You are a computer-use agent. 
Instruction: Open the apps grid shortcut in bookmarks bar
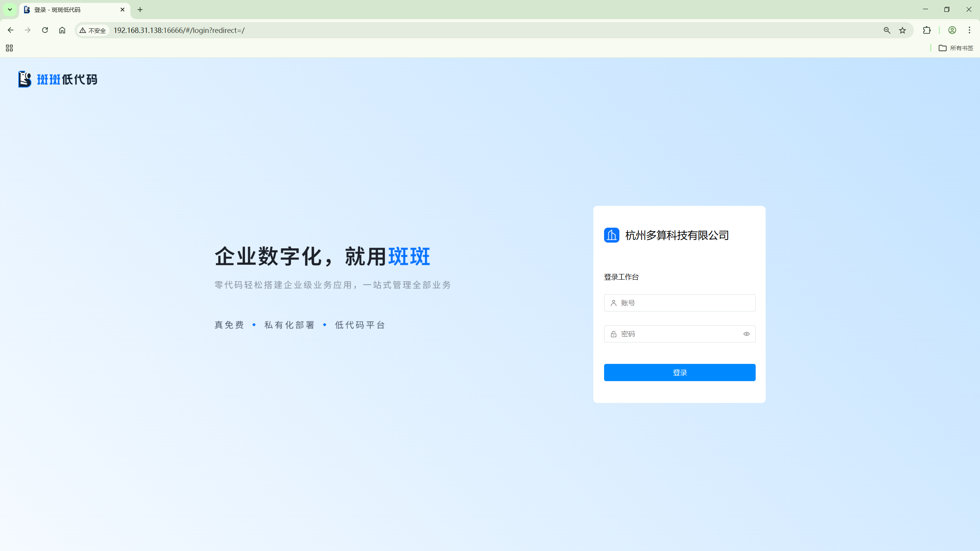pyautogui.click(x=10, y=48)
